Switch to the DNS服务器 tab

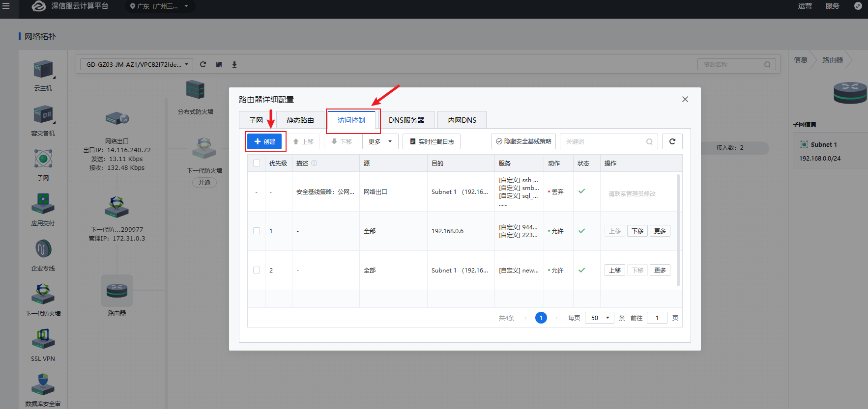(x=406, y=120)
